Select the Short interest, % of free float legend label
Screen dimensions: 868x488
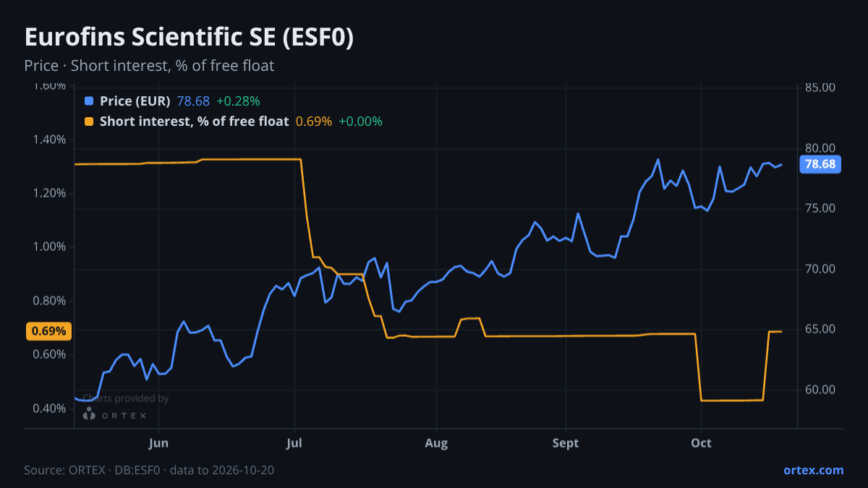coord(194,121)
